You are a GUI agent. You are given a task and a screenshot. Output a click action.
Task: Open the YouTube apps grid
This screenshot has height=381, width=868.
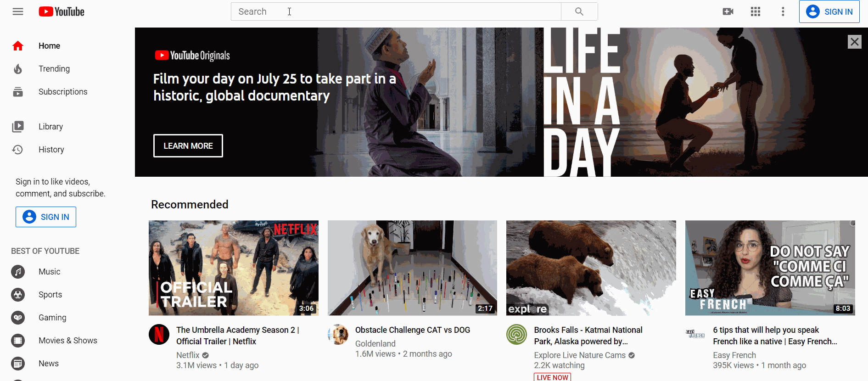click(756, 11)
